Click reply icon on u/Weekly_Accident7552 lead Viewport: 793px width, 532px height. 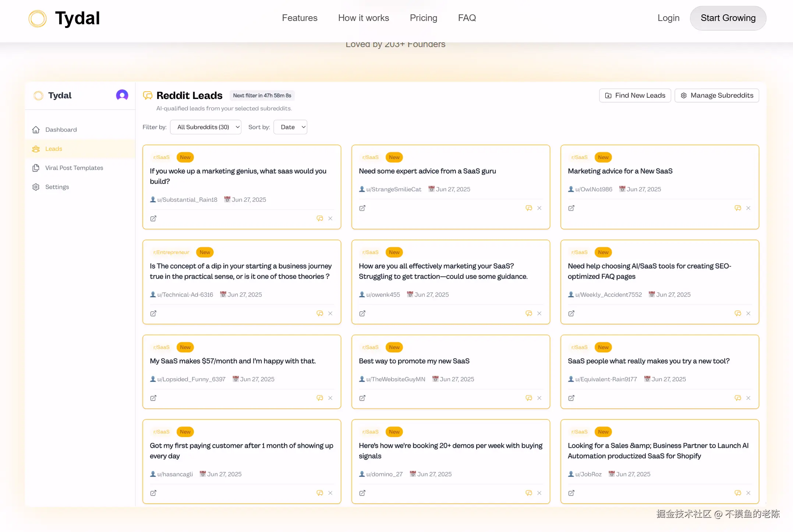[x=738, y=313]
